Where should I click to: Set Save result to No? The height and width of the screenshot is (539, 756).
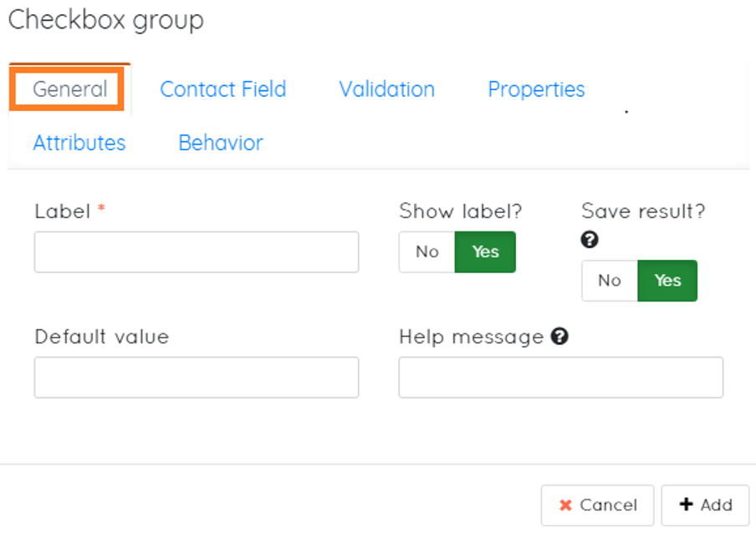[610, 281]
